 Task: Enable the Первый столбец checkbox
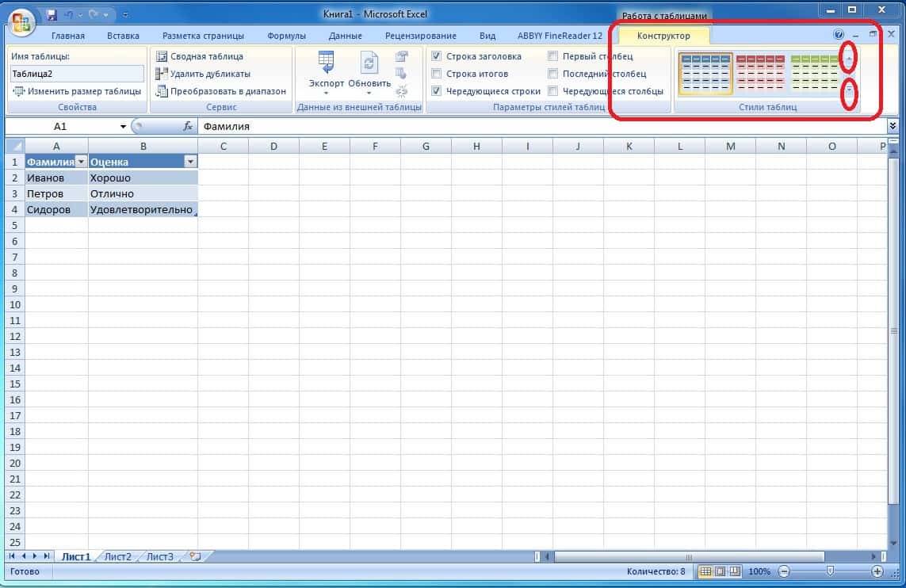(552, 55)
